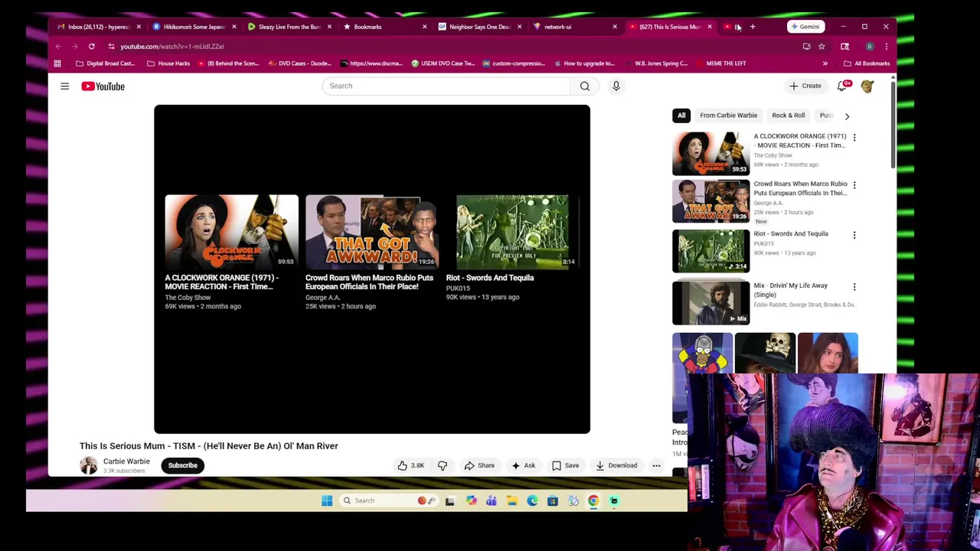Screen dimensions: 980x551
Task: Open MEME THE LEFT bookmark
Action: click(720, 64)
